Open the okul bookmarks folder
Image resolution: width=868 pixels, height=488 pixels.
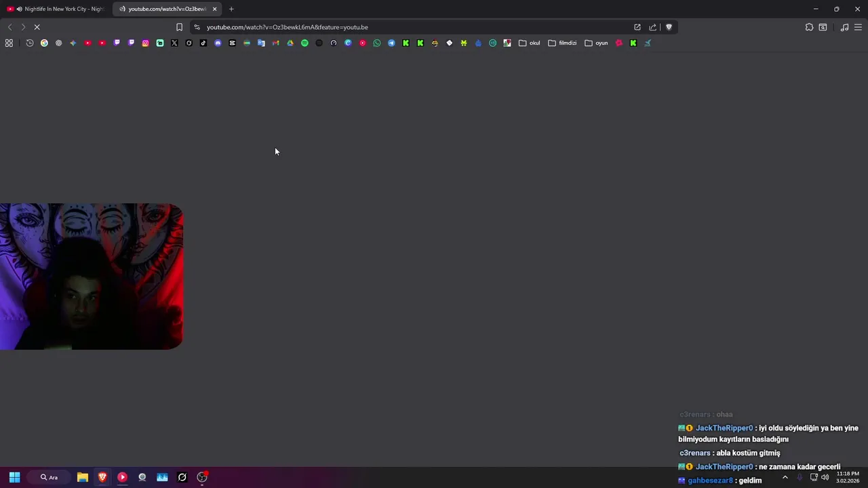coord(530,43)
